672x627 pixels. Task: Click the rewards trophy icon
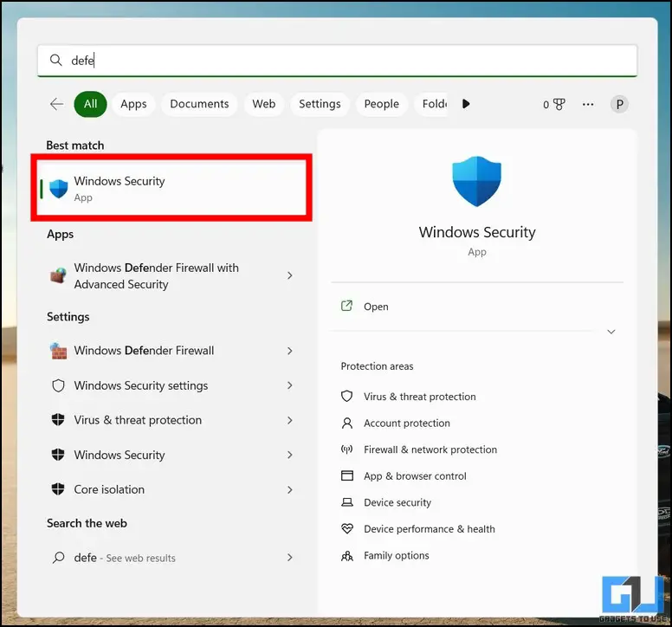pos(559,104)
